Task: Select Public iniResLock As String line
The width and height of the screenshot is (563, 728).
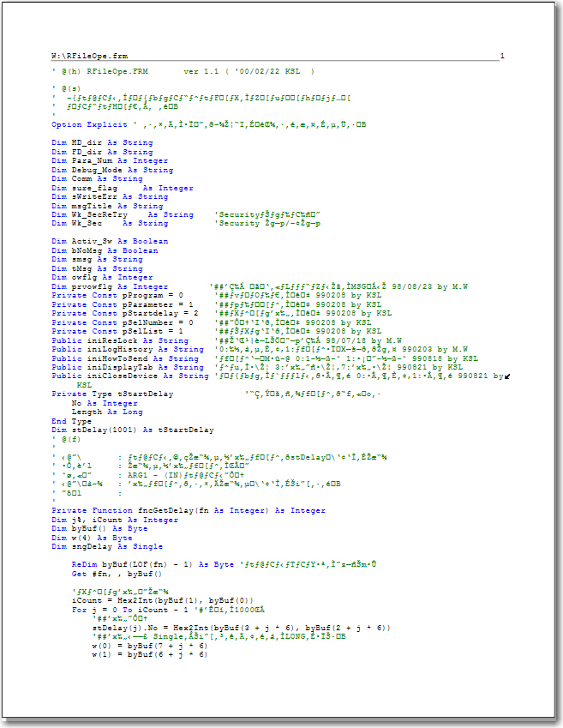Action: point(120,340)
